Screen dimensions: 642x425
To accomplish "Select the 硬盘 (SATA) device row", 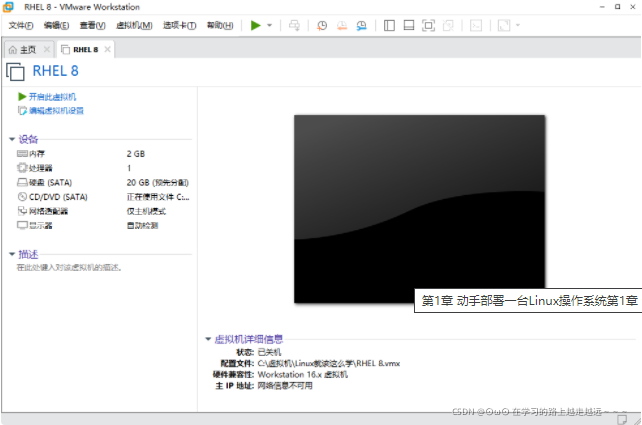I will coord(104,182).
